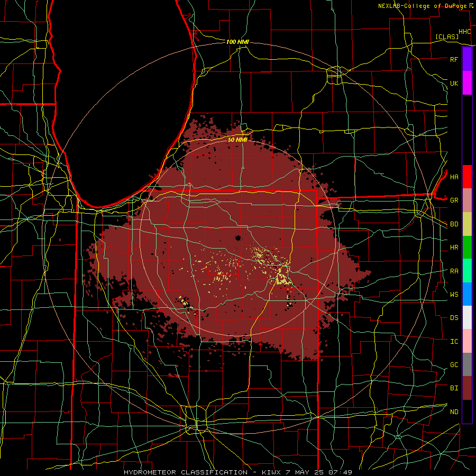
Task: Click the HA legend label
Action: coord(454,177)
